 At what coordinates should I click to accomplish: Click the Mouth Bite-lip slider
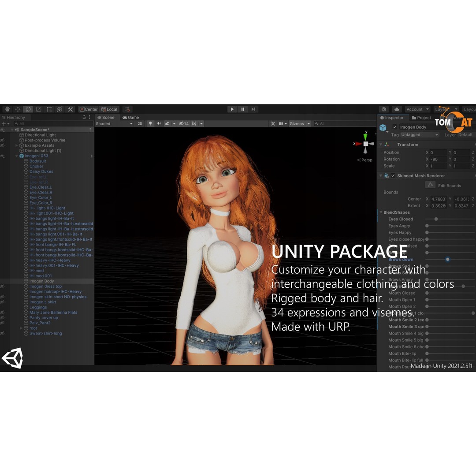pyautogui.click(x=450, y=353)
